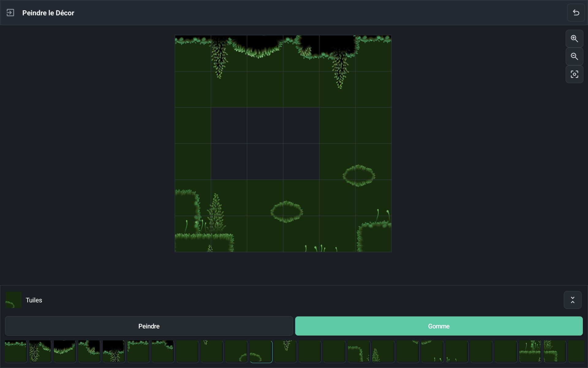This screenshot has width=588, height=368.
Task: Switch to Peindre mode
Action: pyautogui.click(x=149, y=326)
